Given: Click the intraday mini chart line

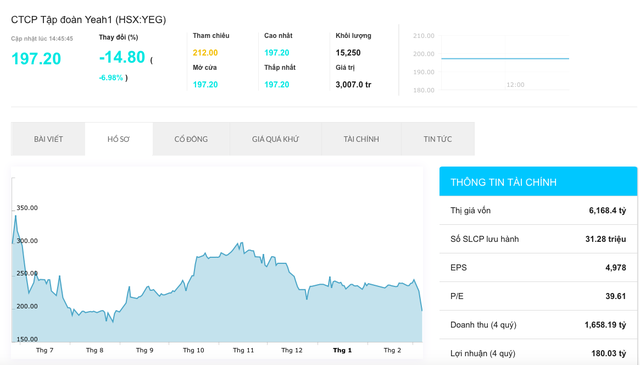Looking at the screenshot, I should coord(505,58).
